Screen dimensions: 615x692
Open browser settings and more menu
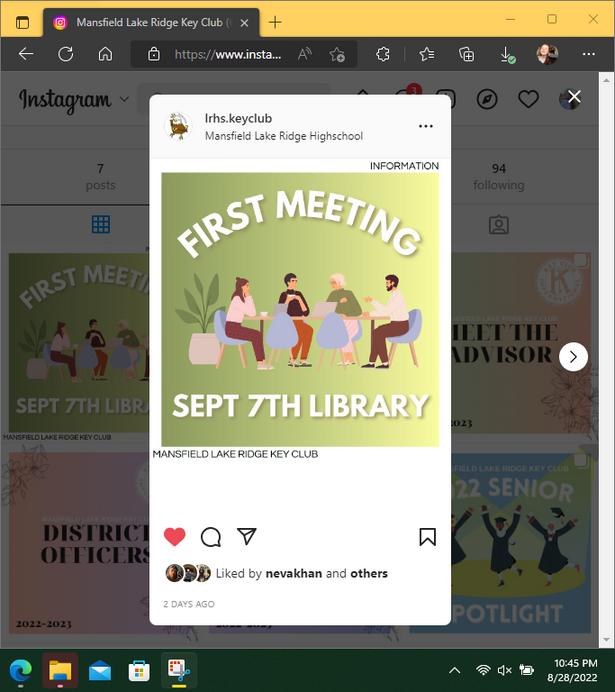click(x=589, y=54)
